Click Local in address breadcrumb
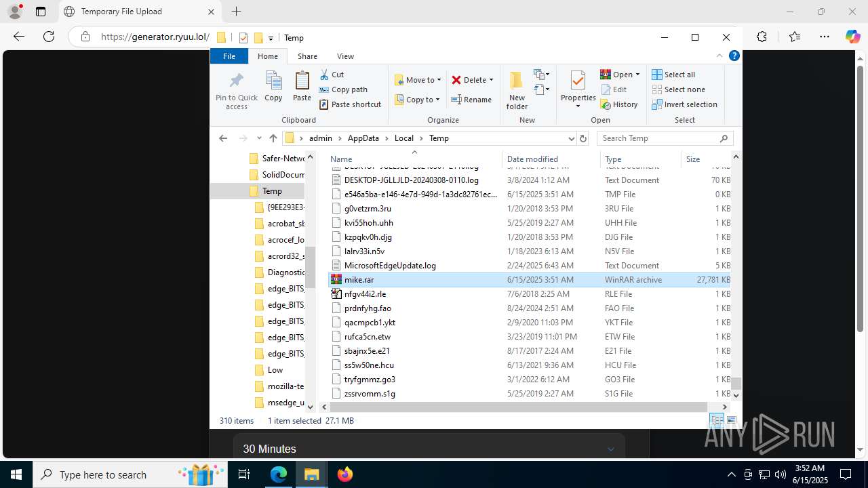This screenshot has width=868, height=488. click(403, 138)
